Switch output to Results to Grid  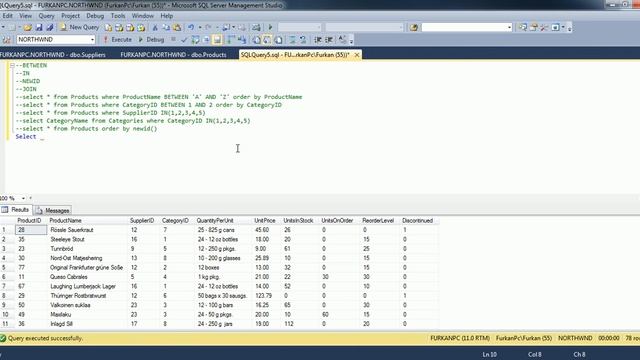click(x=267, y=40)
